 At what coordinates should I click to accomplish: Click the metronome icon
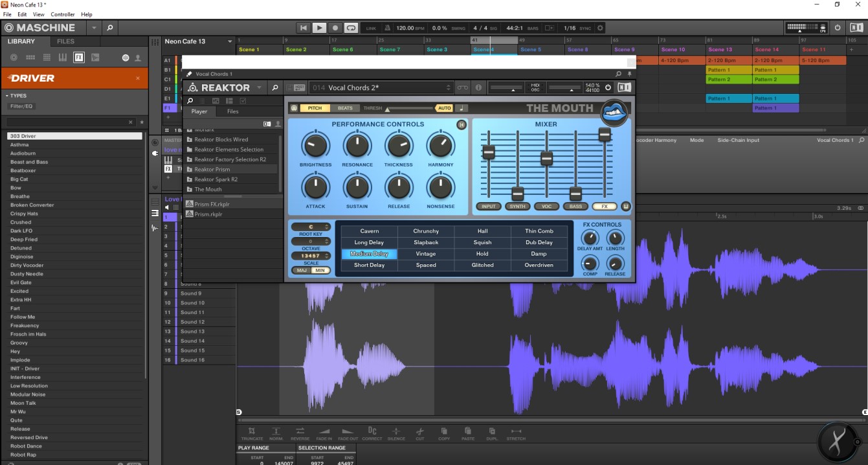[387, 28]
